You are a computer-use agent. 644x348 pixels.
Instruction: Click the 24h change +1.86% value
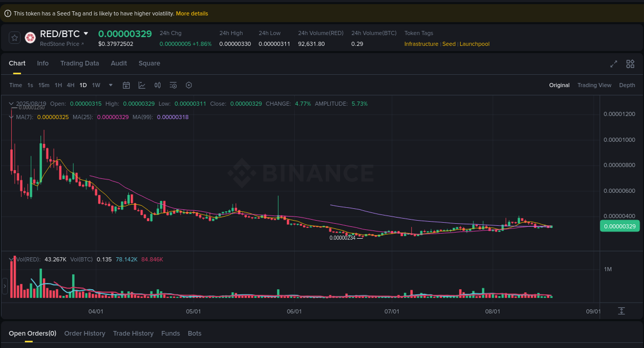pos(202,44)
